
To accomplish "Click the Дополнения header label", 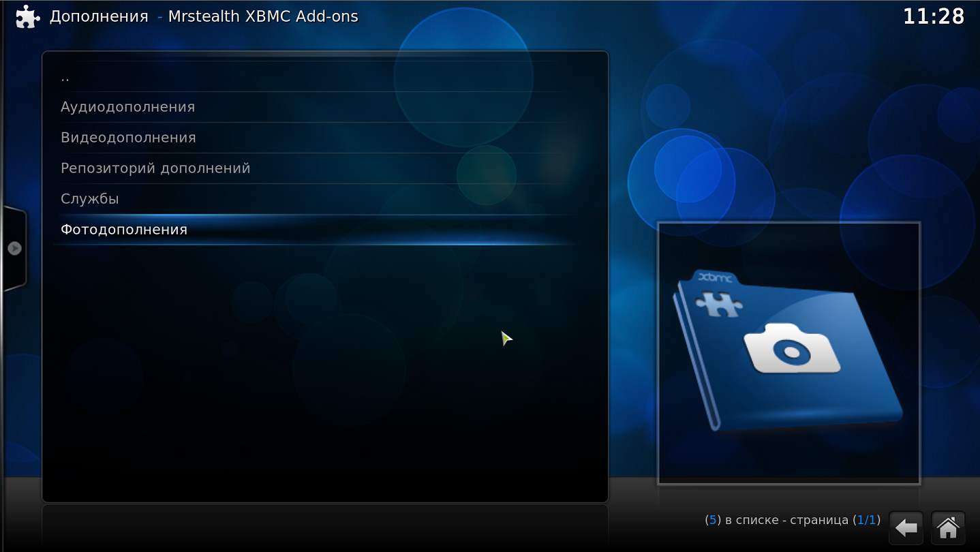I will [x=99, y=16].
